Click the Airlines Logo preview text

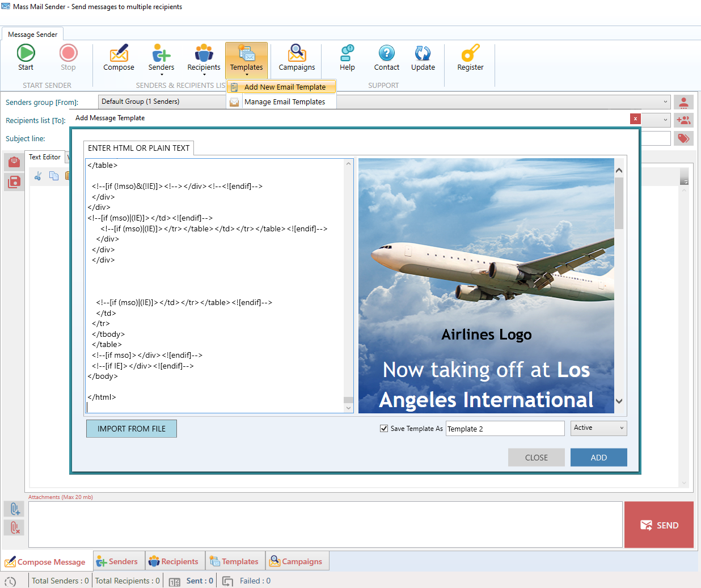point(487,335)
